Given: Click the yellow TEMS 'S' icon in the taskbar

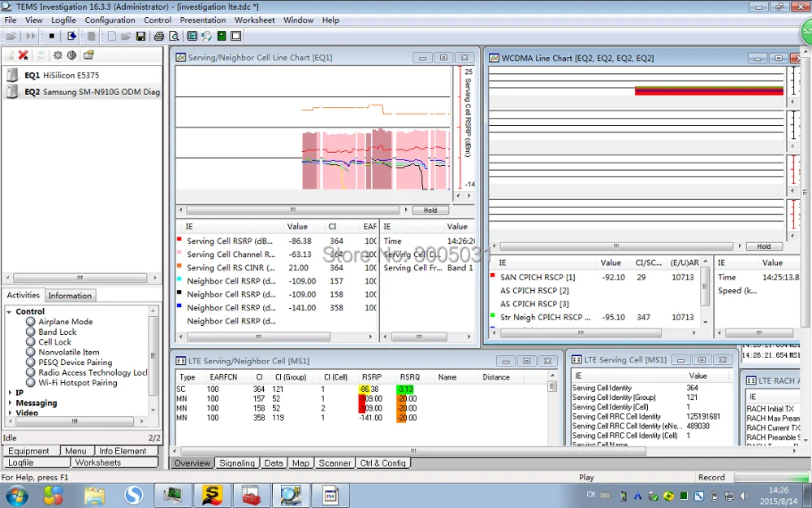Looking at the screenshot, I should click(x=212, y=495).
